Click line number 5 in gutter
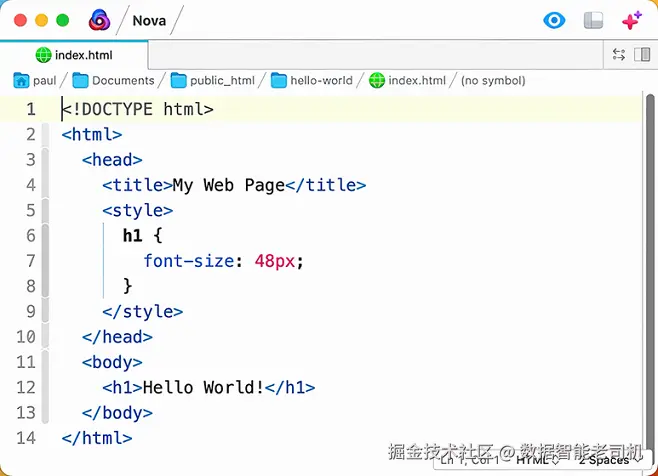 click(31, 210)
